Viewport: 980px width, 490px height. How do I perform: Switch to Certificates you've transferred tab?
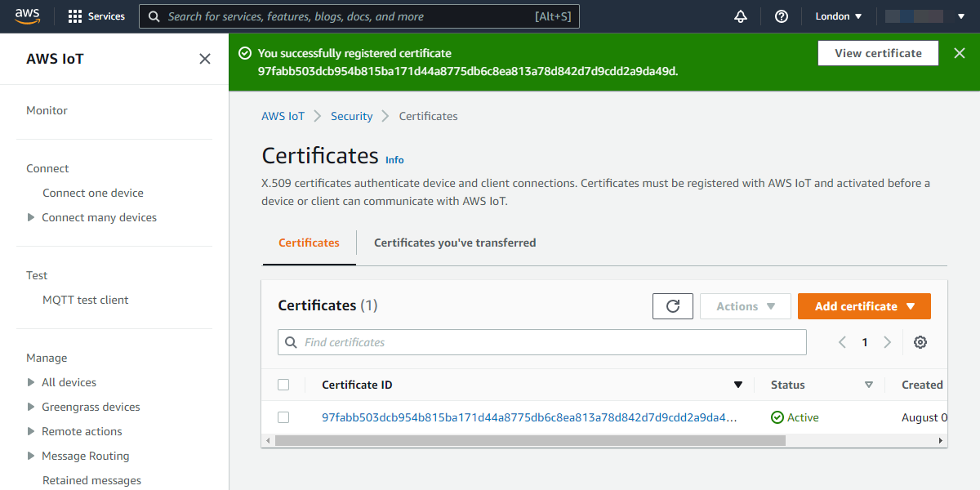pyautogui.click(x=455, y=243)
